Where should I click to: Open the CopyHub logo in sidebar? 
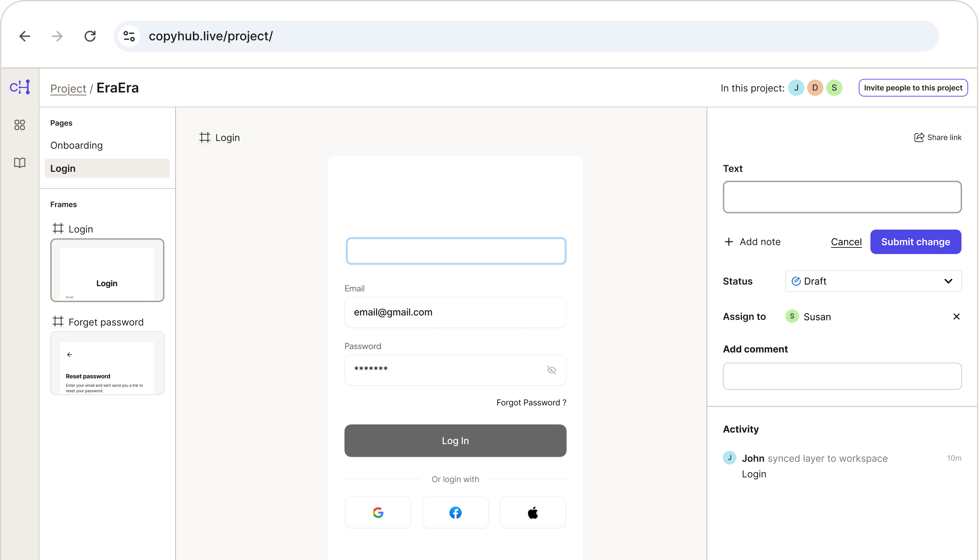pyautogui.click(x=20, y=87)
